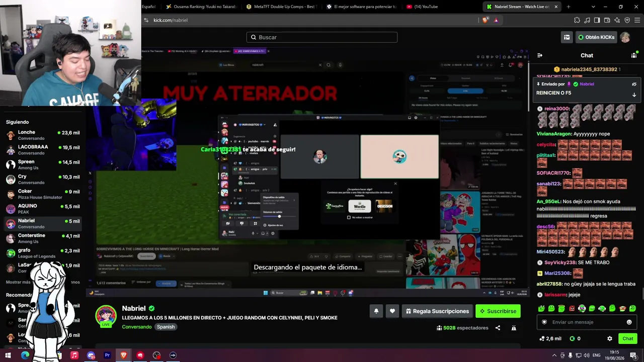This screenshot has height=362, width=644.
Task: Open the Leo AI sparkle icon
Action: [x=617, y=20]
